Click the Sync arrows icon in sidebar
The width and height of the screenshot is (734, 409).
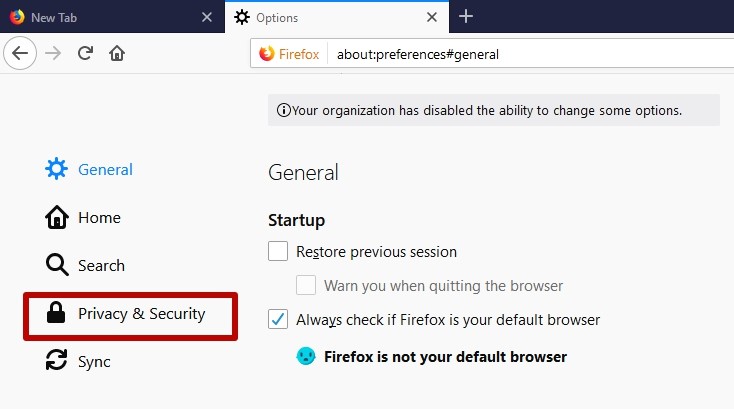click(57, 361)
